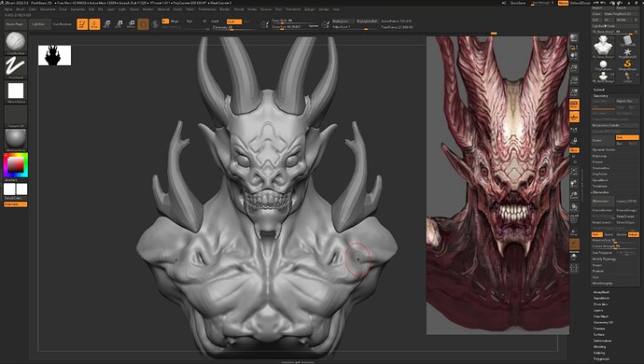Activate Edit mode button
The height and width of the screenshot is (364, 644).
[x=82, y=24]
